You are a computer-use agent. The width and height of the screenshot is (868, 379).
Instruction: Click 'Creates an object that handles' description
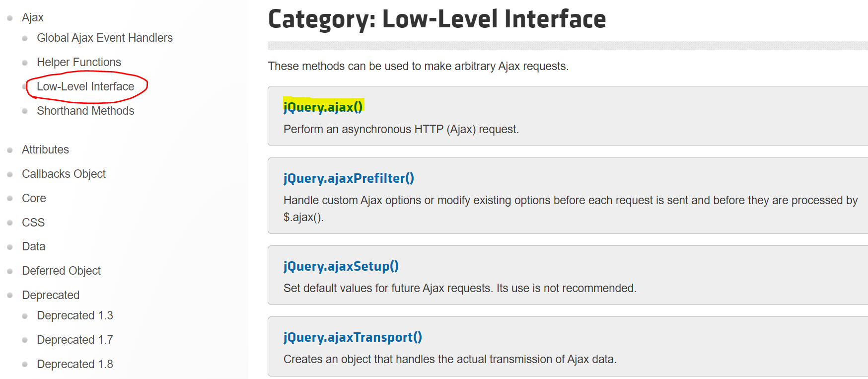[450, 359]
